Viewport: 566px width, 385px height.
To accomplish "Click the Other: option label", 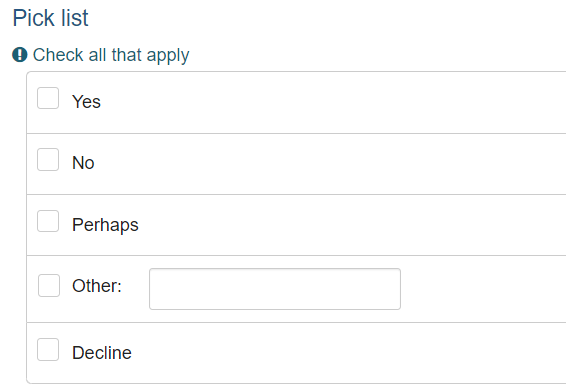I will tap(97, 286).
